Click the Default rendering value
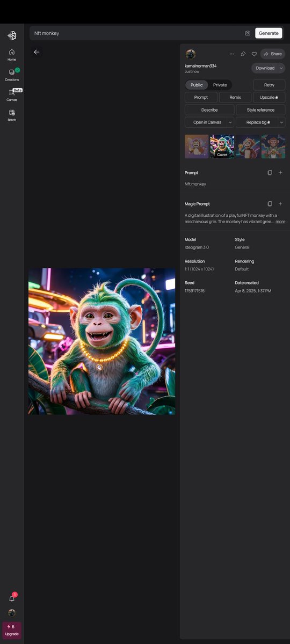This screenshot has height=644, width=290. (x=242, y=269)
